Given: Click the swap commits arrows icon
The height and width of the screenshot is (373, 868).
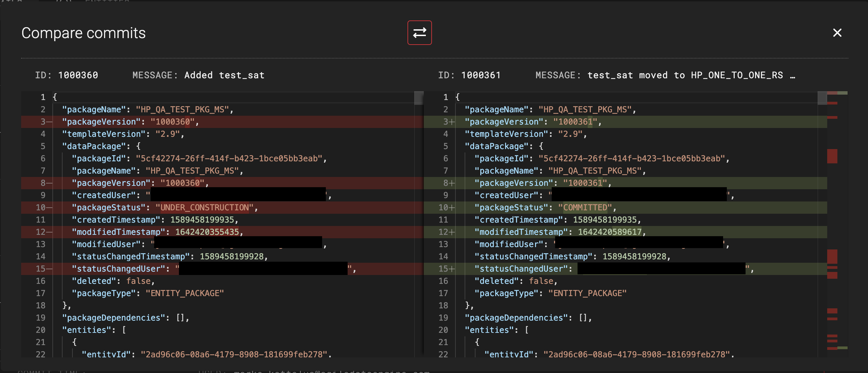Looking at the screenshot, I should tap(419, 33).
